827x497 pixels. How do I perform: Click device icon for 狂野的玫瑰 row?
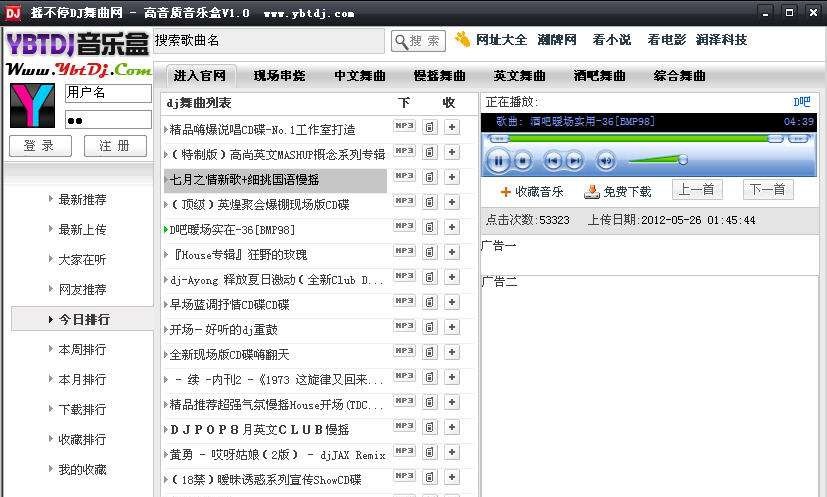click(x=430, y=252)
